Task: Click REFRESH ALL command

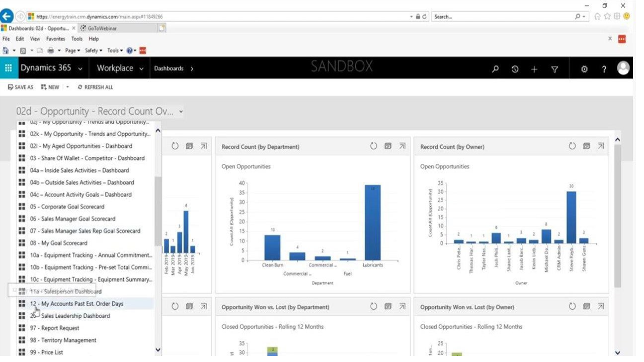Action: pos(96,87)
